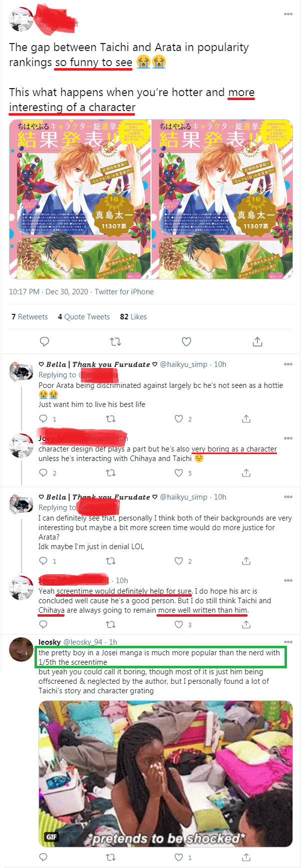Reply to leosky's tweet with the GIF
The height and width of the screenshot is (868, 301).
point(43,857)
